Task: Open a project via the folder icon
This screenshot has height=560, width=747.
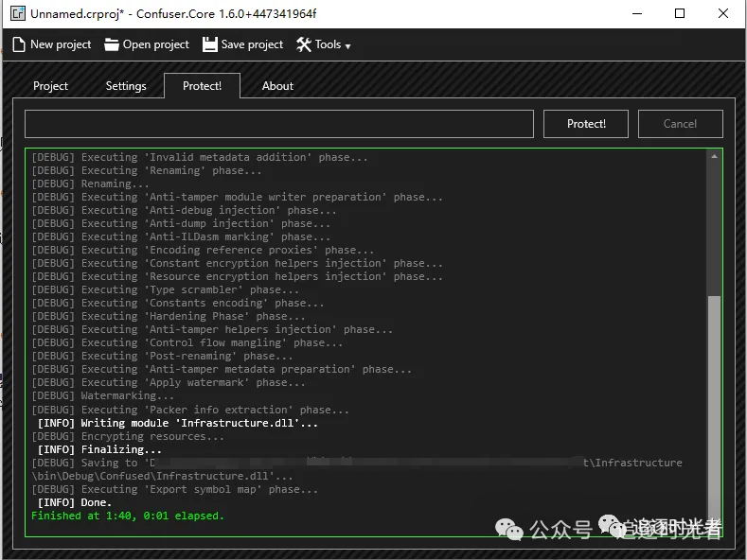Action: 112,44
